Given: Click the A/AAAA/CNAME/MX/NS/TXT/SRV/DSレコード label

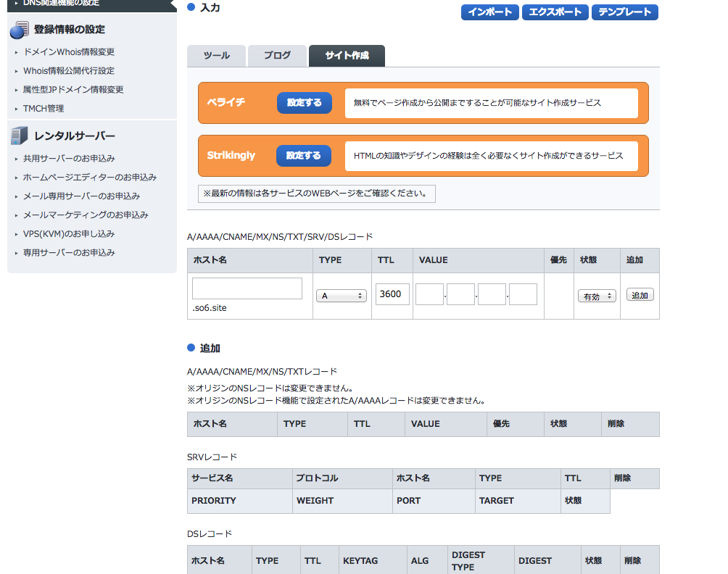Looking at the screenshot, I should point(280,237).
